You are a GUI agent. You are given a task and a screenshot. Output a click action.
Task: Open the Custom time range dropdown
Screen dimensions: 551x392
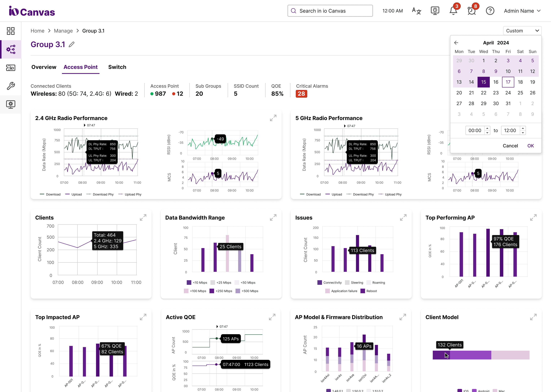point(522,31)
